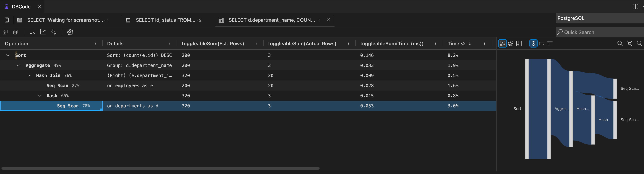Sort by toggleableSum(Time (ms)) header
Screen dimensions: 644x174
tap(392, 43)
